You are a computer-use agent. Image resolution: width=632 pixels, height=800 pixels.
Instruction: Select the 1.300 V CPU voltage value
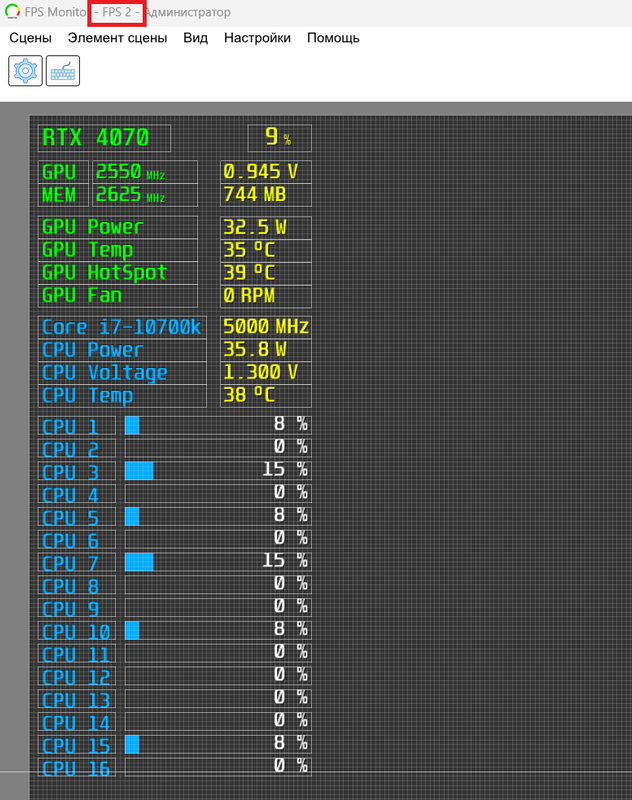[266, 373]
